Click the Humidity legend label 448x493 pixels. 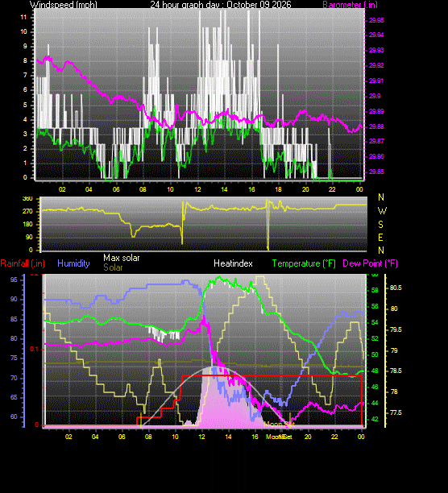[x=73, y=263]
